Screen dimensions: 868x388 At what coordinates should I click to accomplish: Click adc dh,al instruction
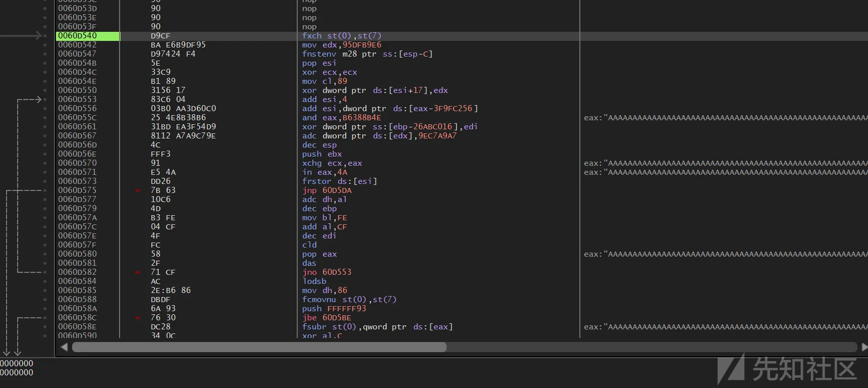click(x=324, y=200)
